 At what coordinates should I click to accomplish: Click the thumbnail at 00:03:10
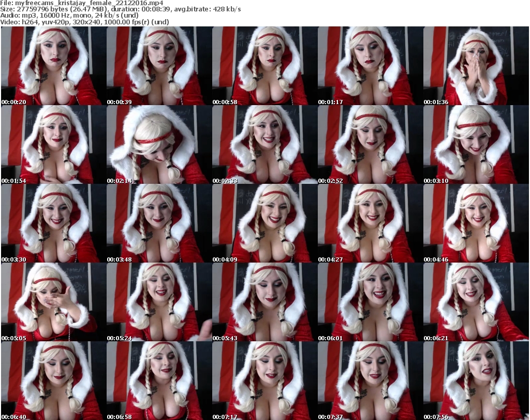(x=476, y=144)
